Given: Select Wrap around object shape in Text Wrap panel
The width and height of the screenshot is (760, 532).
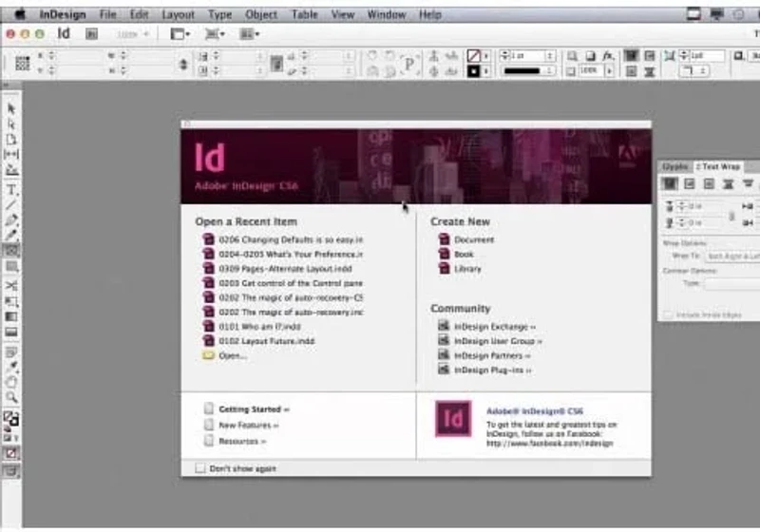Looking at the screenshot, I should point(709,183).
